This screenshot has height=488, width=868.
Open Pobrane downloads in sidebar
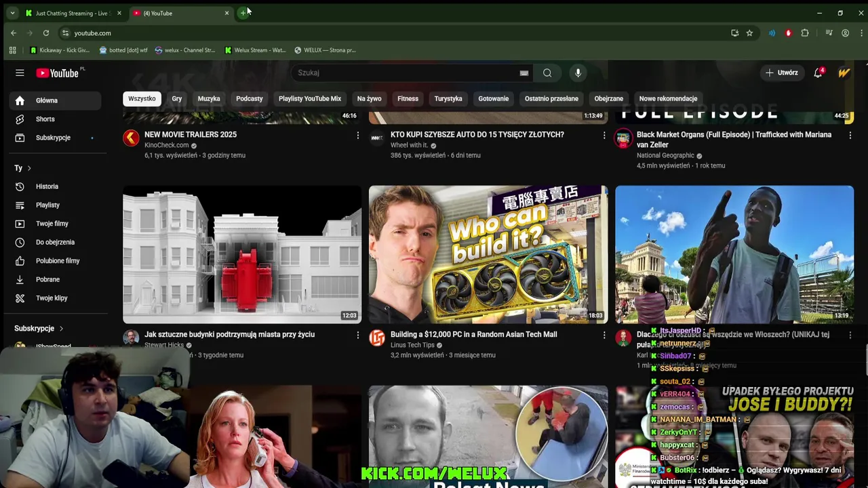pyautogui.click(x=55, y=279)
